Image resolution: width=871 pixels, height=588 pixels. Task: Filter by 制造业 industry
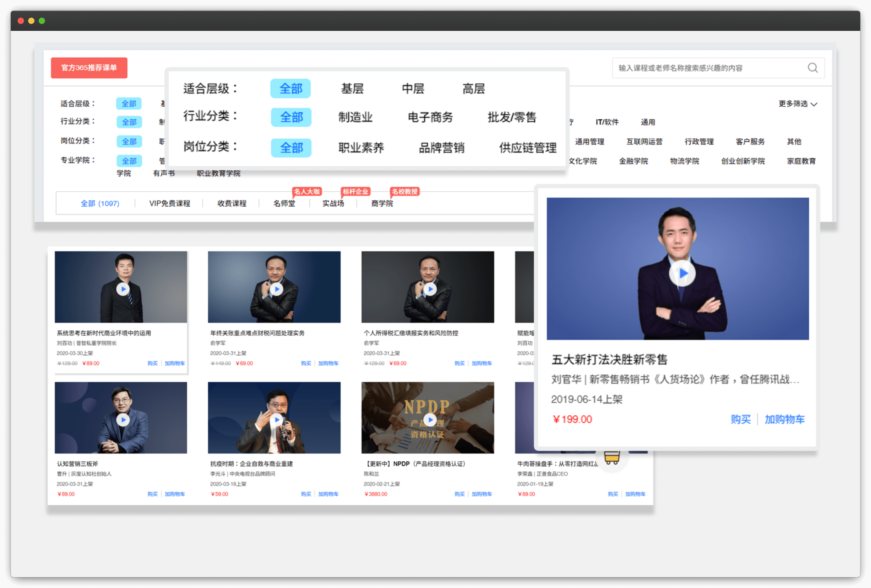(x=355, y=117)
